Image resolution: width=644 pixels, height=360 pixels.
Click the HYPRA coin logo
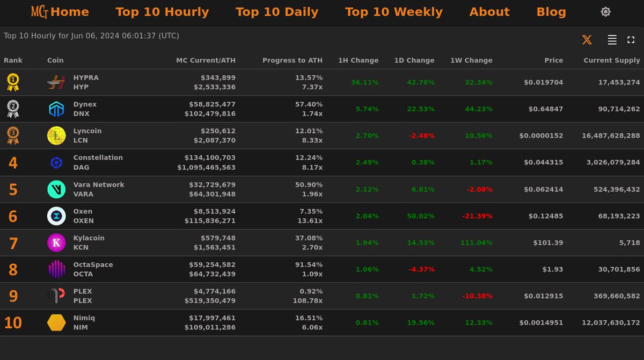[x=56, y=82]
